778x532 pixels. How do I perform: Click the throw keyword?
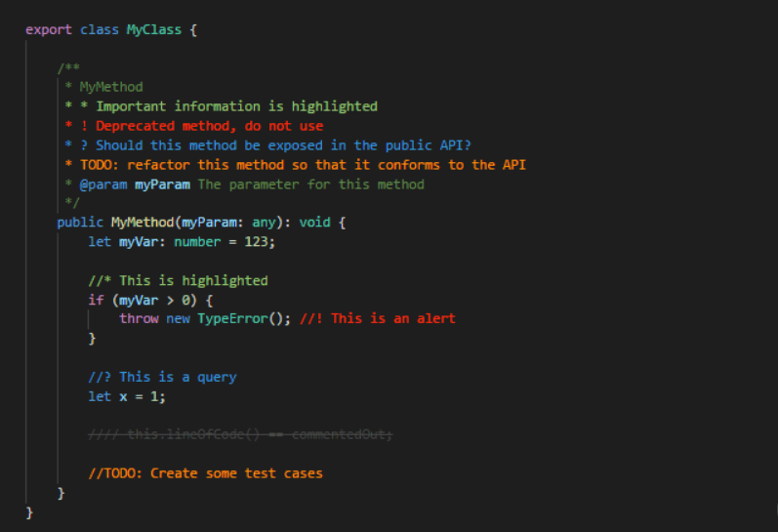click(x=139, y=318)
